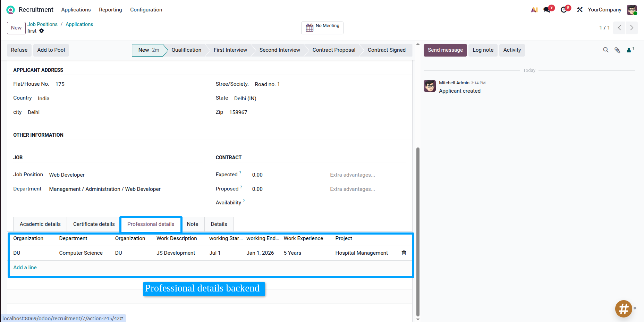Open the No Meeting calendar button
The width and height of the screenshot is (644, 322).
point(322,28)
